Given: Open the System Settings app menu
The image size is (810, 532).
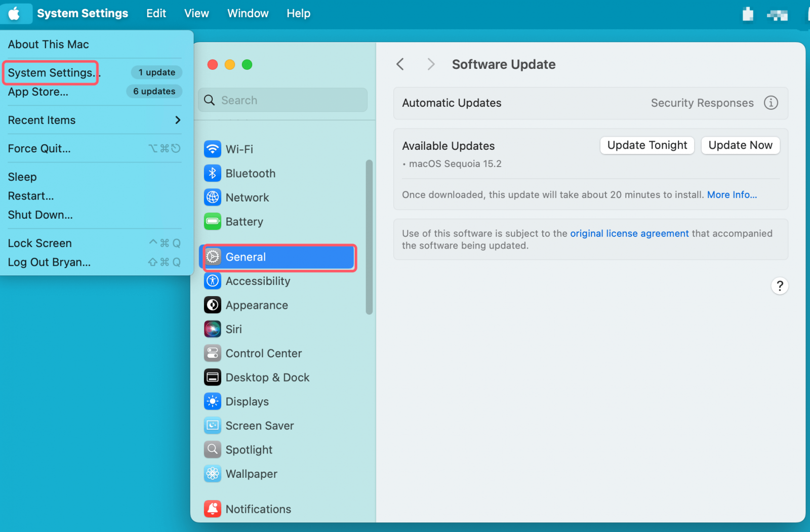Looking at the screenshot, I should click(x=83, y=13).
